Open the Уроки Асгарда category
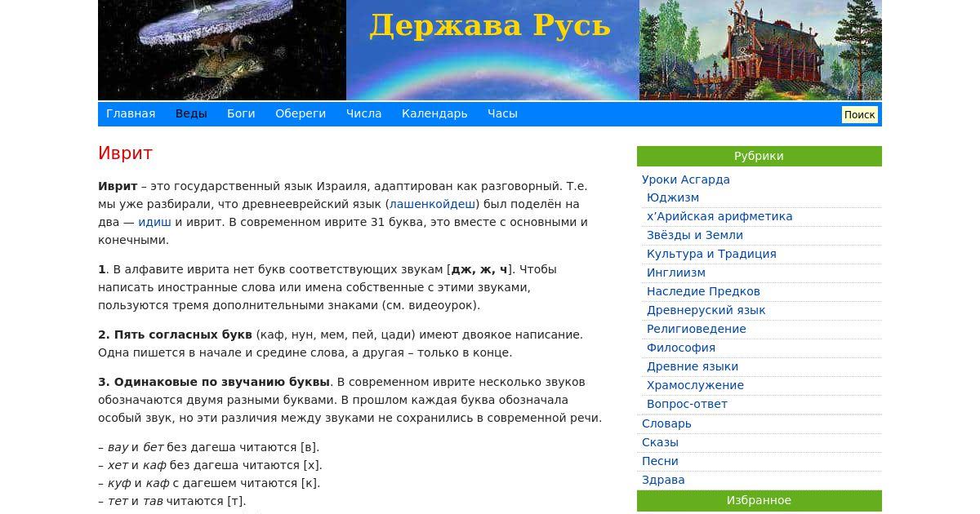 pyautogui.click(x=686, y=179)
